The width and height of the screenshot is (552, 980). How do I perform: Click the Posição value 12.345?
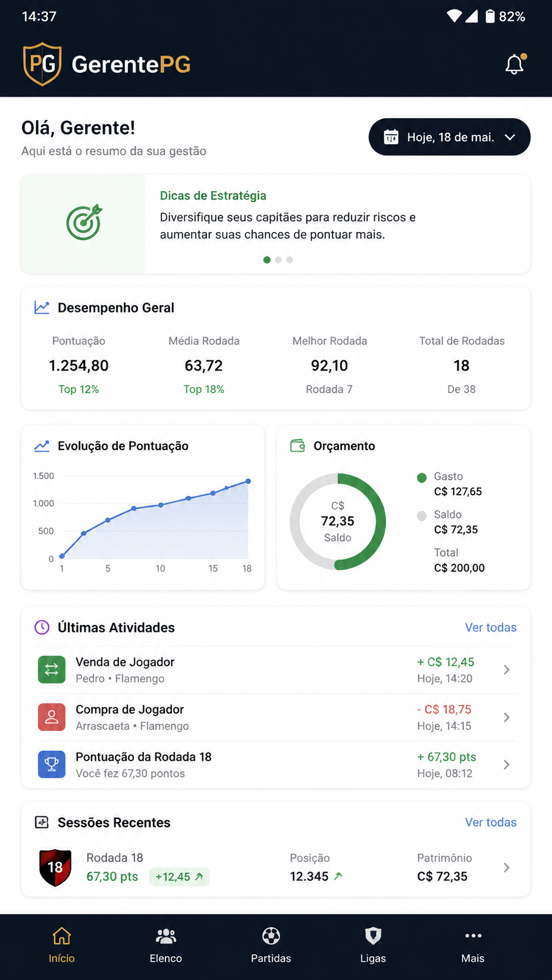pos(309,876)
